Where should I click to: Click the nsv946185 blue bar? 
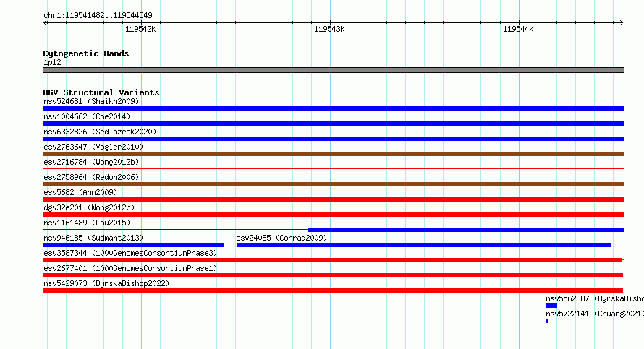click(133, 245)
